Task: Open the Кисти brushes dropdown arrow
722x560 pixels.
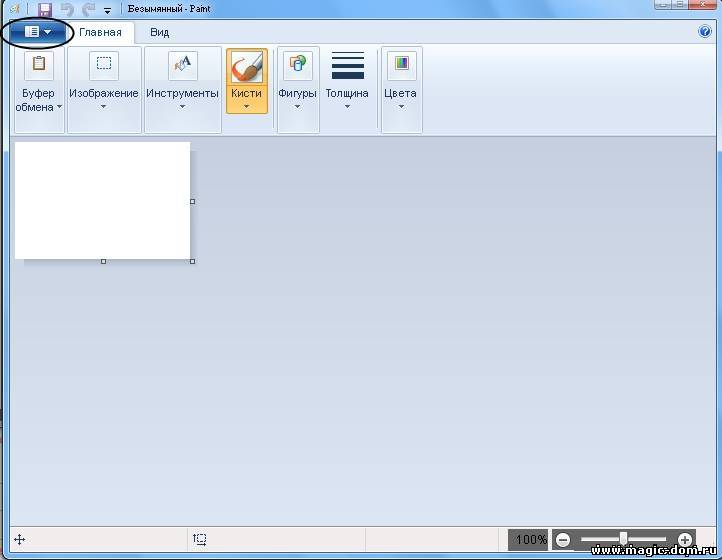Action: (x=246, y=107)
